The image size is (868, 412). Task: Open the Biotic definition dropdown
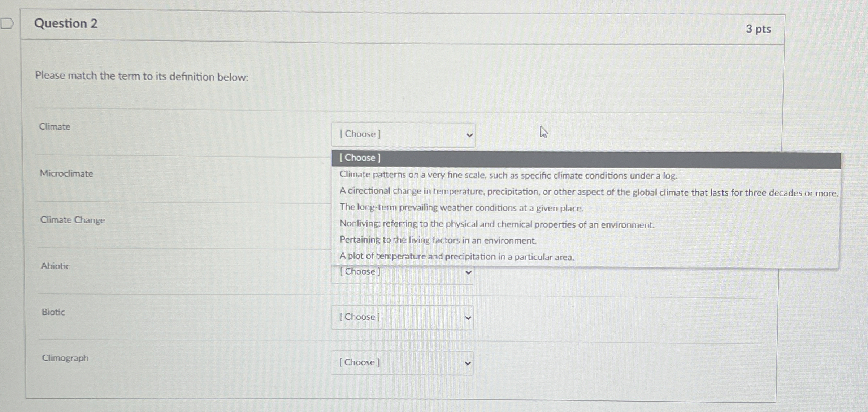(x=402, y=318)
